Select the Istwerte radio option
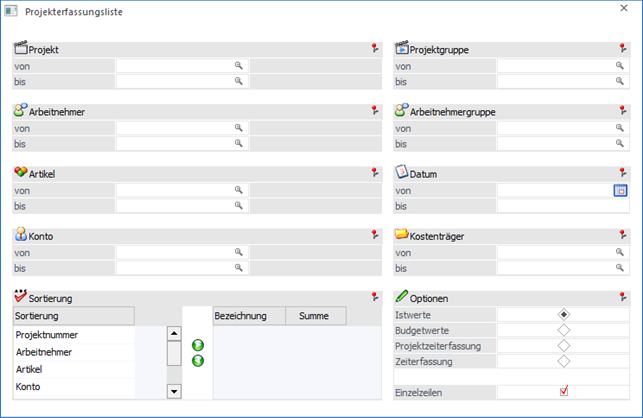 click(564, 314)
